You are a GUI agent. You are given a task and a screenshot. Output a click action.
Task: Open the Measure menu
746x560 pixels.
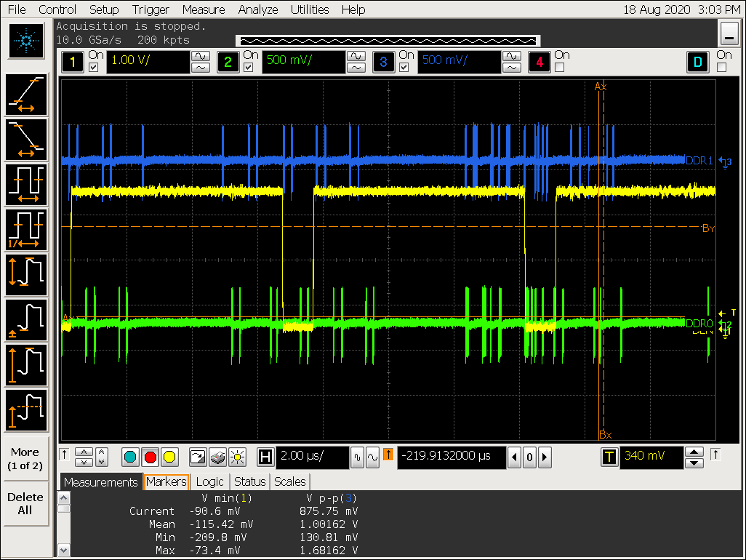(x=204, y=9)
